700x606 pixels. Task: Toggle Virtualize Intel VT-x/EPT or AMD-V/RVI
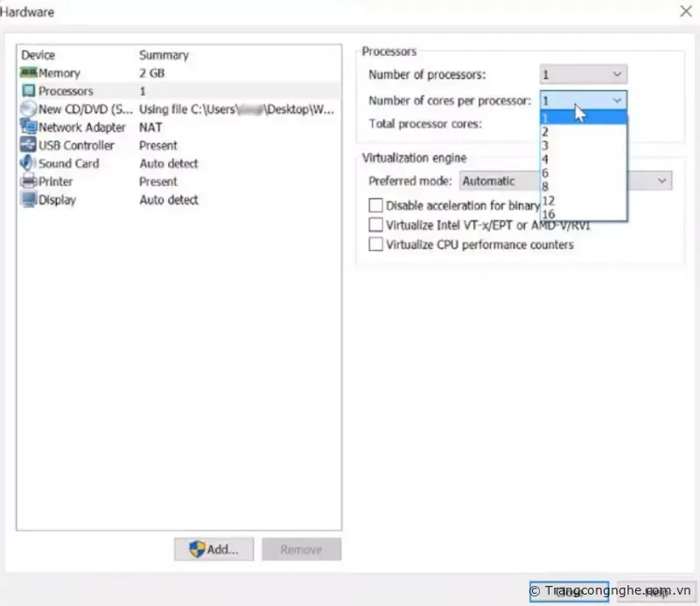tap(376, 225)
